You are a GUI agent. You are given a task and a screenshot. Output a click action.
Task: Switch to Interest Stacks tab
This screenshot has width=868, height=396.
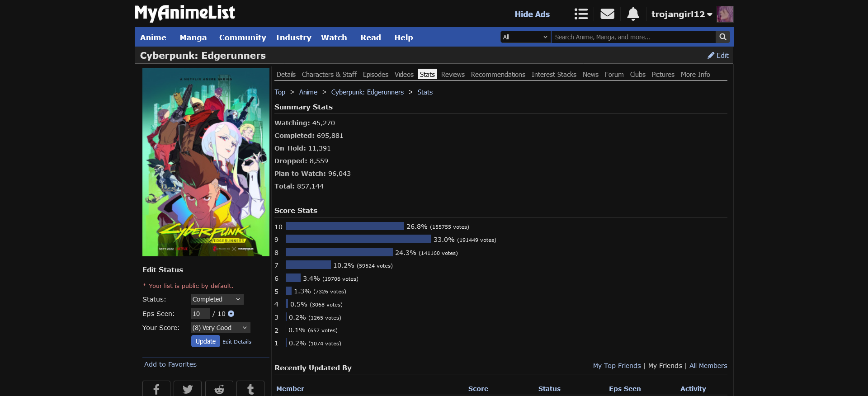point(554,75)
